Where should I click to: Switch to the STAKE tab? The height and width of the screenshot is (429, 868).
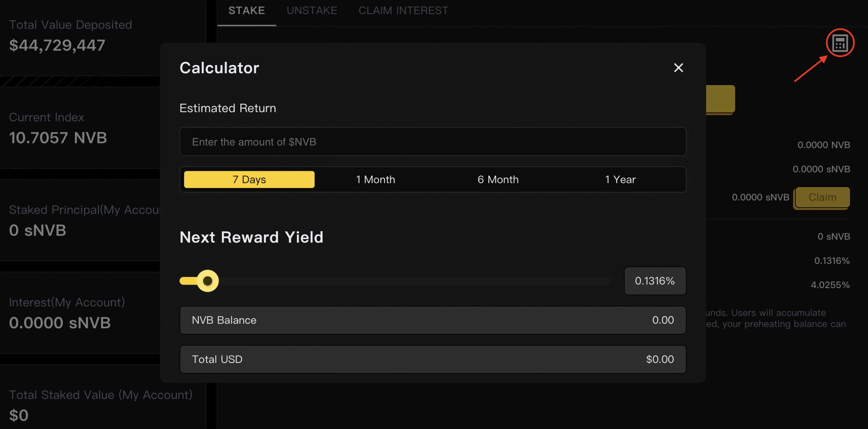coord(246,11)
